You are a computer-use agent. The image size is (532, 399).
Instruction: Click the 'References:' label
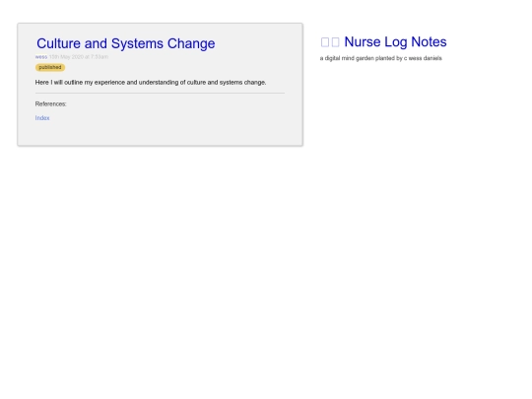[x=51, y=104]
